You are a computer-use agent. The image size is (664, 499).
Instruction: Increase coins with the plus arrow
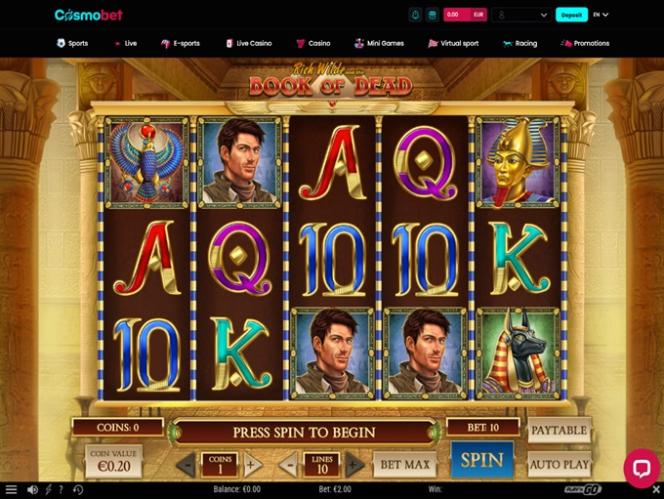(250, 465)
